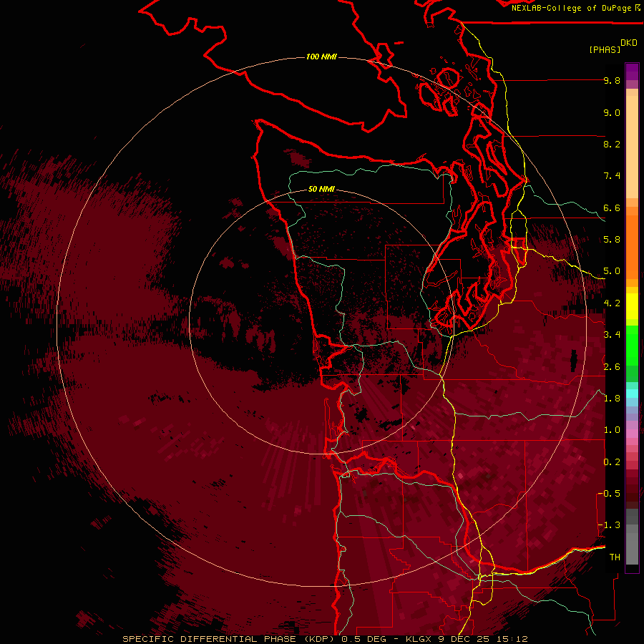644x644 pixels.
Task: Click the 'DKD' legend header text
Action: [629, 43]
